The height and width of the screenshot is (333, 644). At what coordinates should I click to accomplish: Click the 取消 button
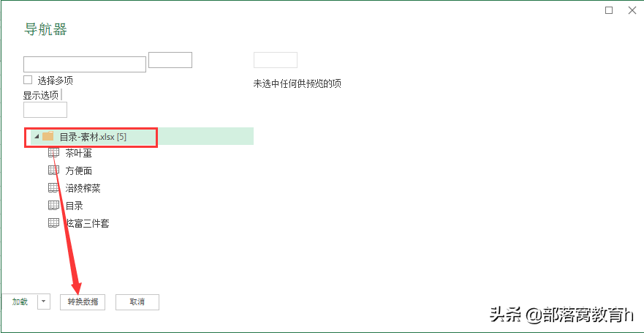pyautogui.click(x=137, y=302)
